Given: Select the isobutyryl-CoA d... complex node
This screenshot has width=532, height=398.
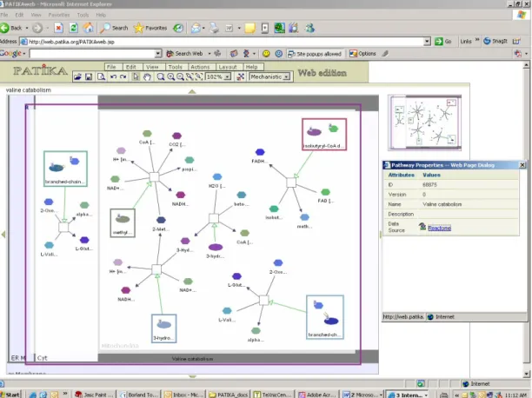Looking at the screenshot, I should [324, 135].
